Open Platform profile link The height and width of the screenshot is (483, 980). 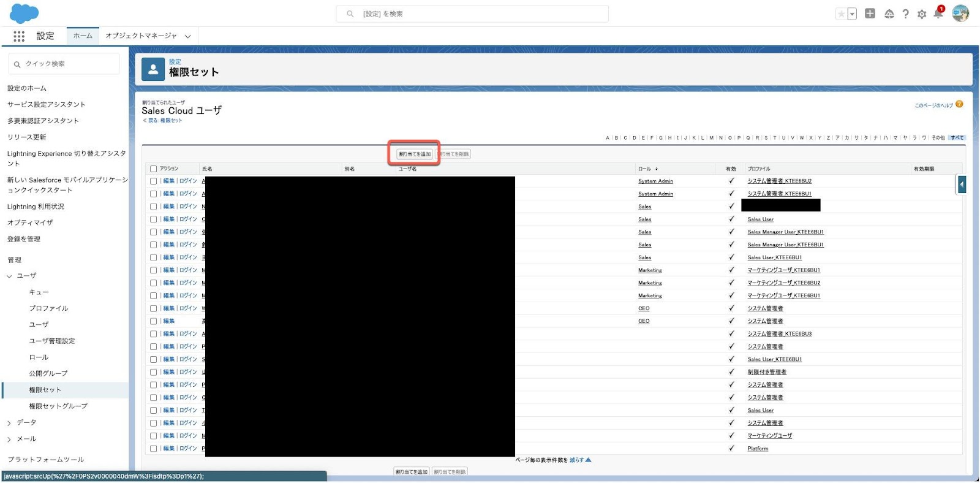758,449
